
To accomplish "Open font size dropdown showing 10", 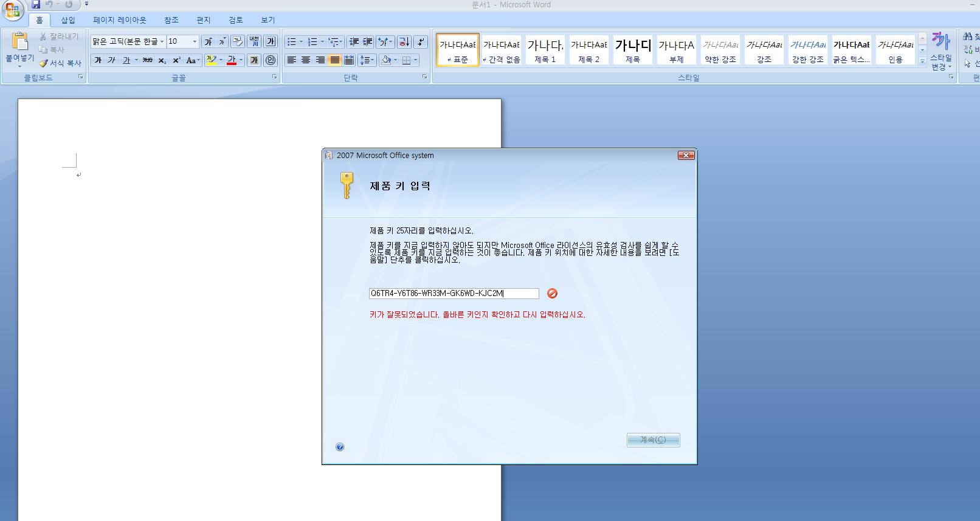I will point(195,41).
